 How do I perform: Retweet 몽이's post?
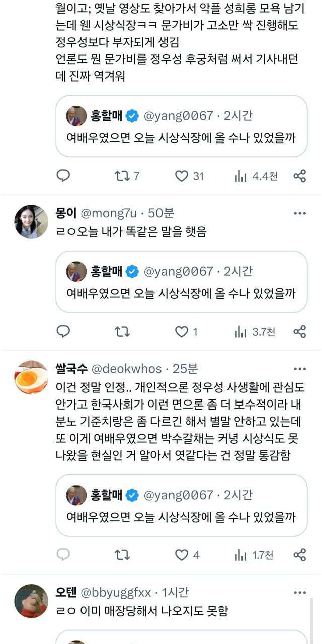pyautogui.click(x=122, y=331)
